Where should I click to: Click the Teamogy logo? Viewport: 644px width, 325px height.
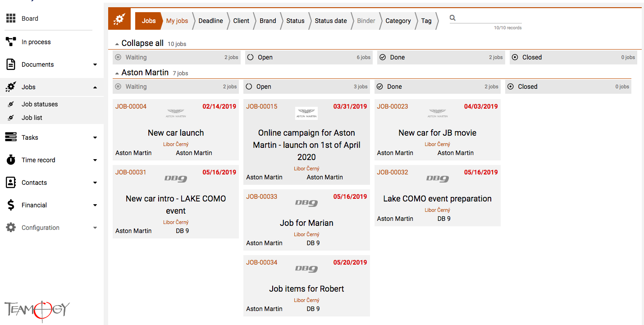[37, 311]
